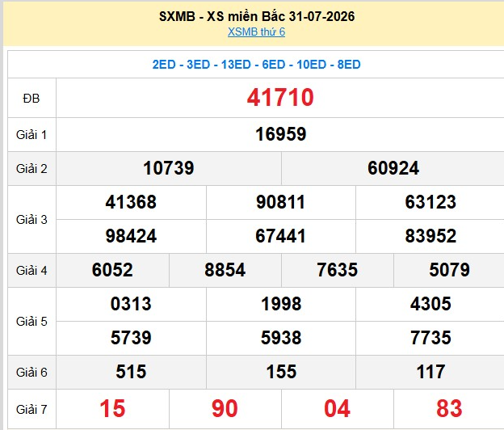Select the number 41368

point(131,202)
